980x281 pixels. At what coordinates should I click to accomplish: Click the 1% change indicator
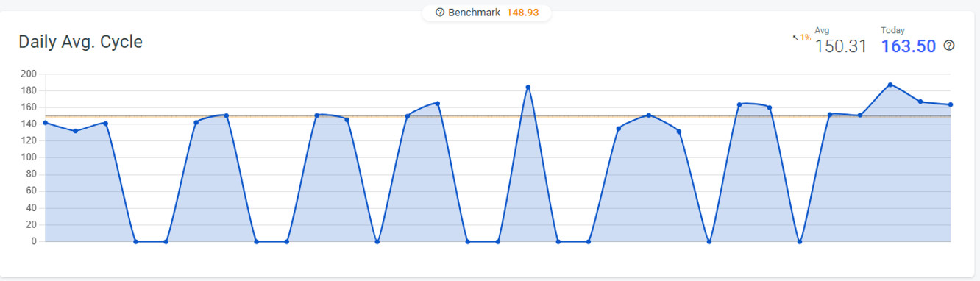pos(805,37)
